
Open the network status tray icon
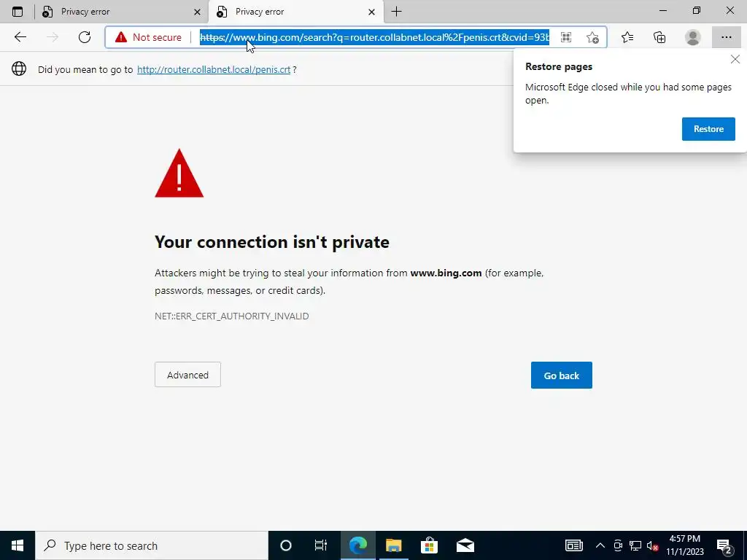[635, 545]
